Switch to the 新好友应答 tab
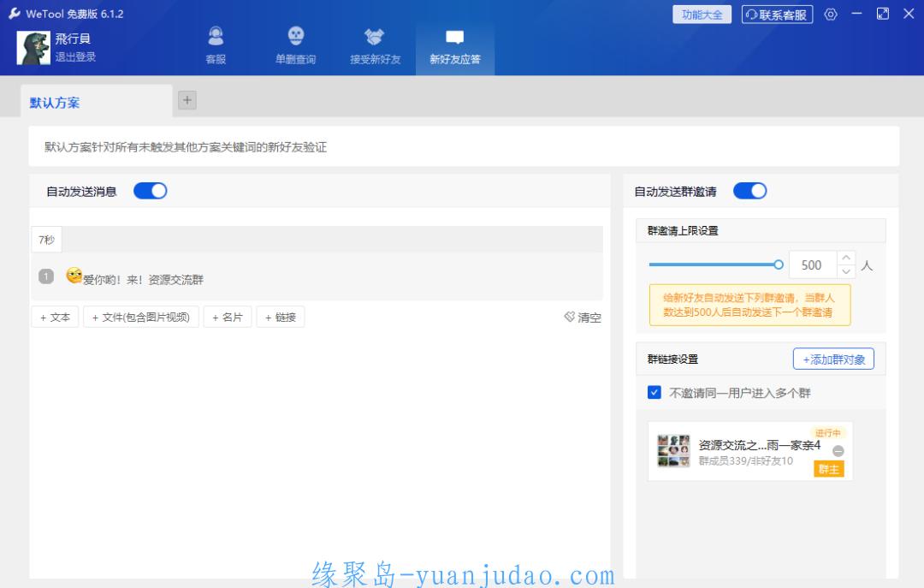Image resolution: width=924 pixels, height=588 pixels. (454, 47)
